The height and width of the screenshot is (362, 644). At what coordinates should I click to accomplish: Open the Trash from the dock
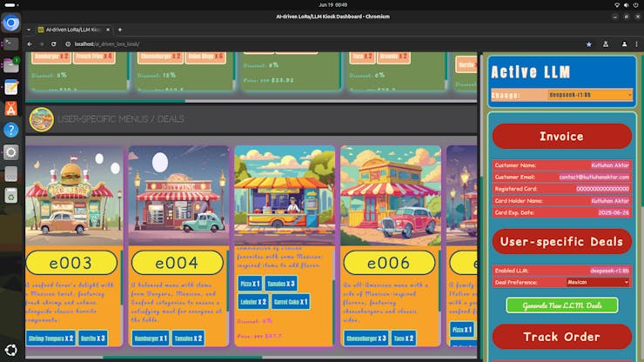tap(11, 196)
